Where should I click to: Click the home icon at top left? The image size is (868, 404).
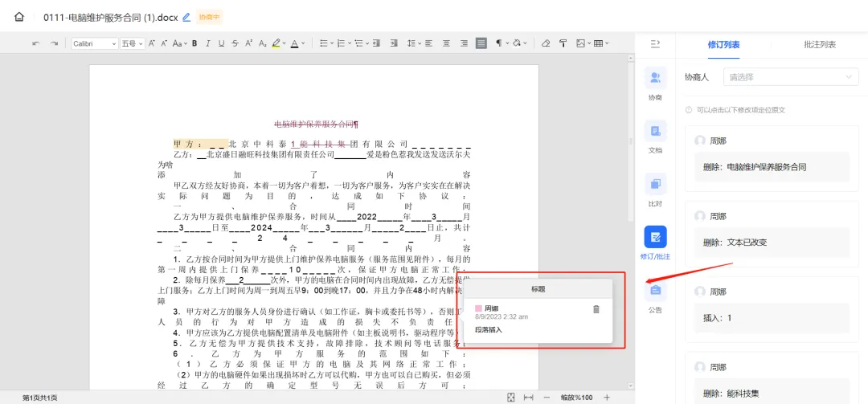click(x=19, y=17)
